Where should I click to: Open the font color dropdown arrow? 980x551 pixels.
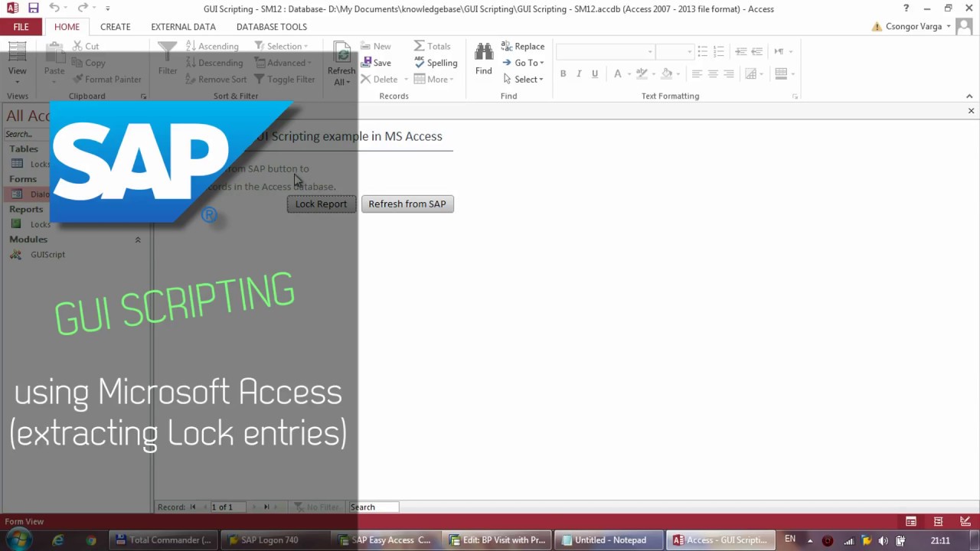point(629,73)
